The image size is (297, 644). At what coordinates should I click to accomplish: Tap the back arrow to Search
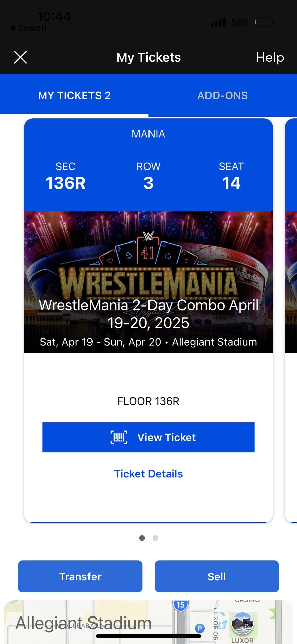[x=13, y=28]
